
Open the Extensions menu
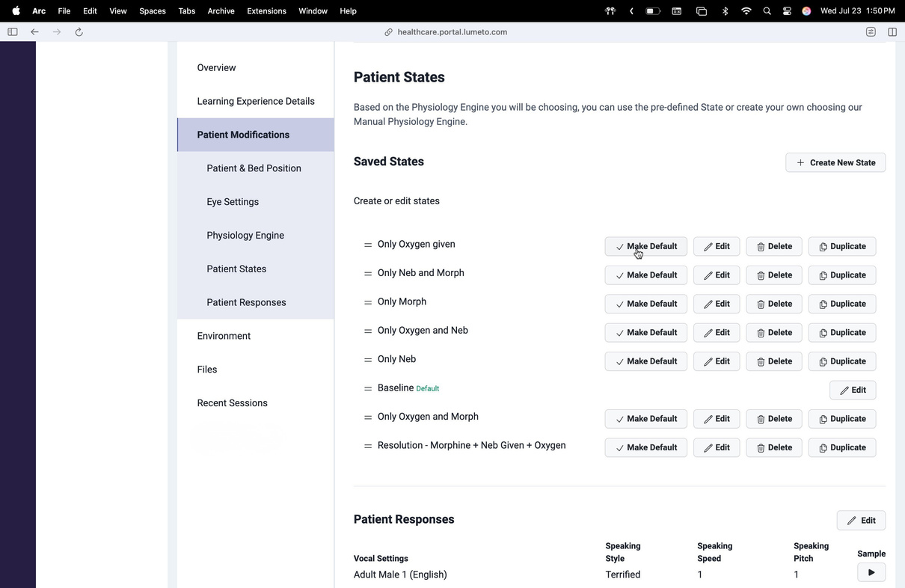coord(266,11)
